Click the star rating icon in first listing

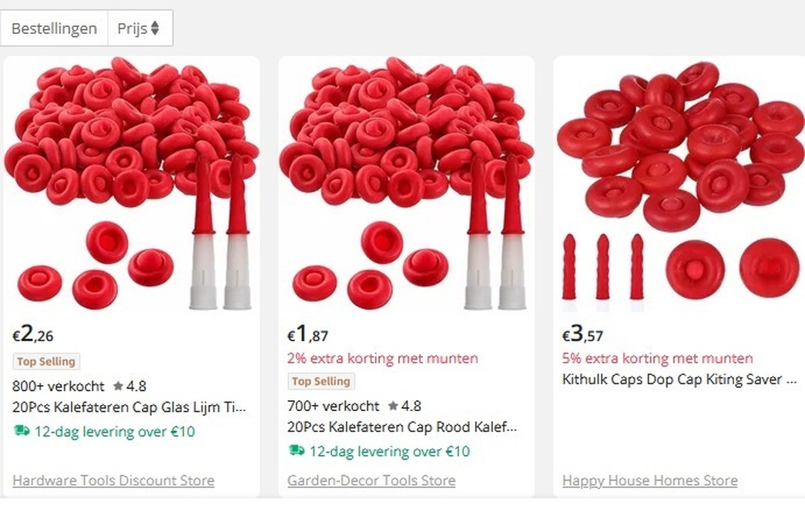point(118,385)
